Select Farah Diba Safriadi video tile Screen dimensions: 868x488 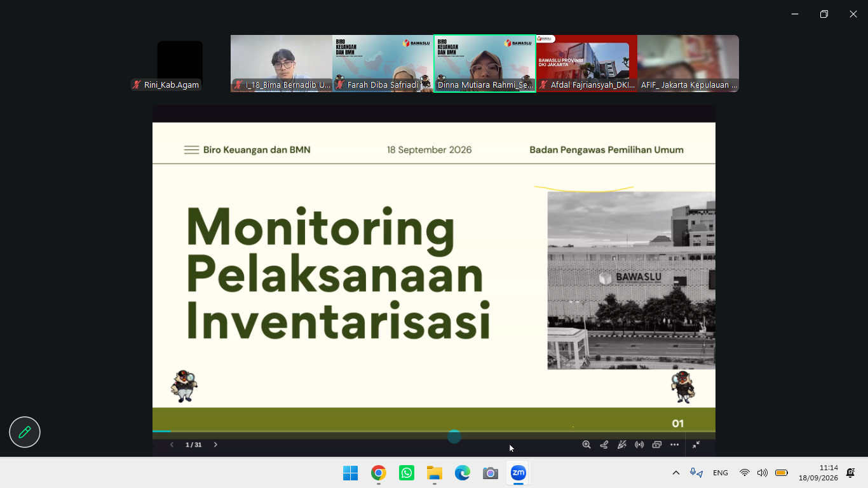coord(383,64)
